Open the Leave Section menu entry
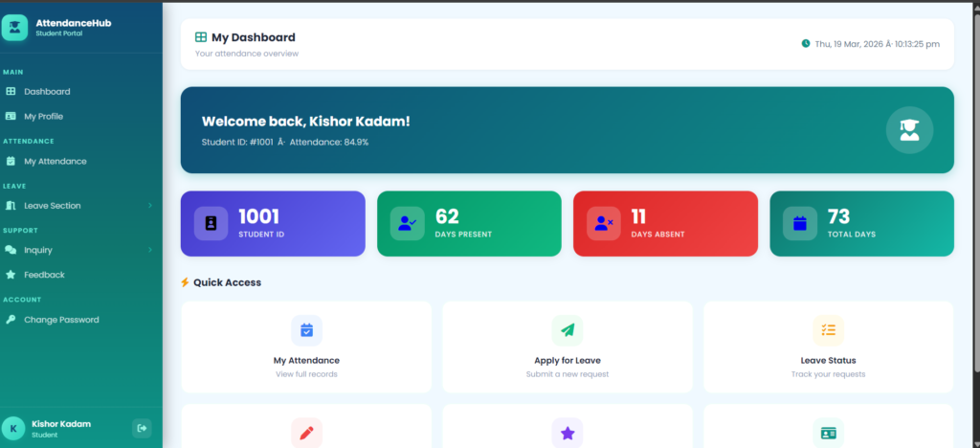Image resolution: width=980 pixels, height=448 pixels. point(80,206)
